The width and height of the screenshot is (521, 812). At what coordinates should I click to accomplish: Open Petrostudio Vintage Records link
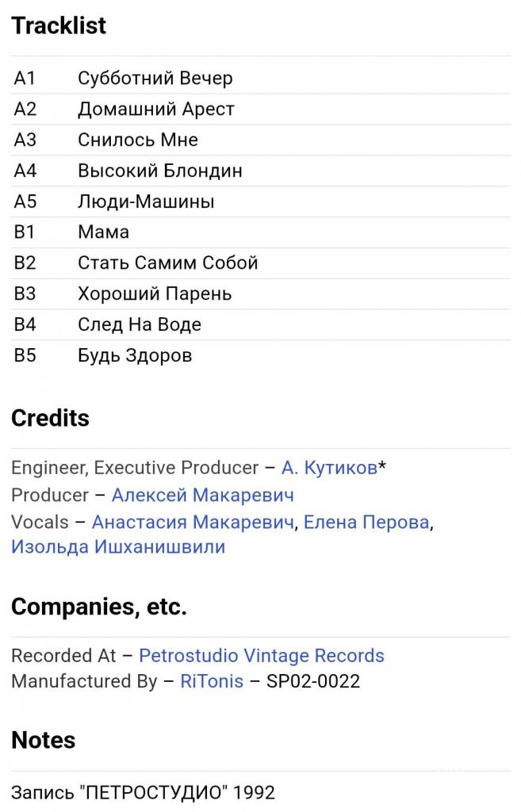click(262, 656)
